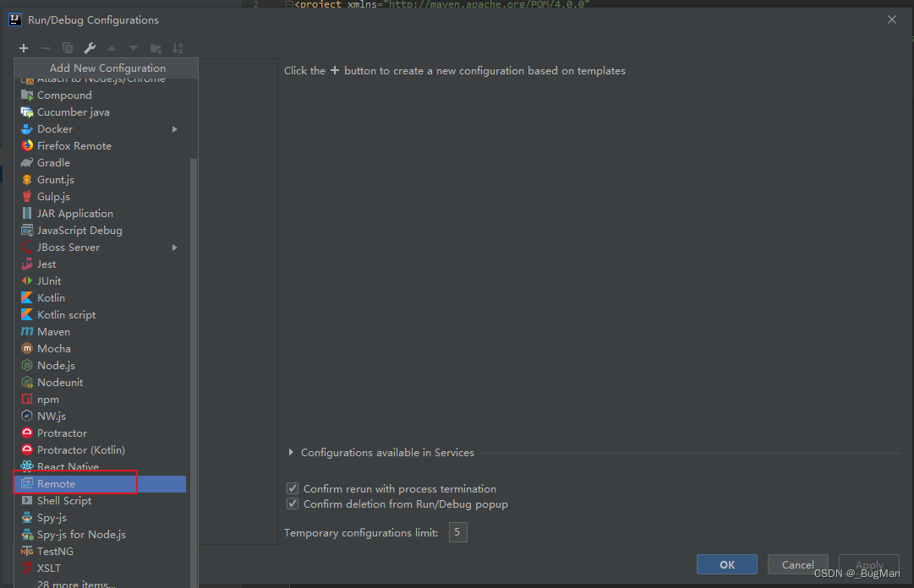Click the JAR Application icon
The image size is (914, 588).
click(x=27, y=213)
